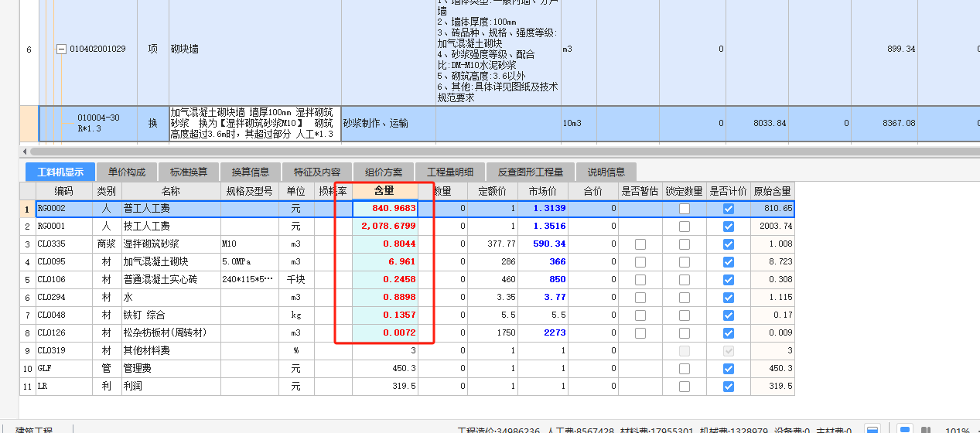Collapse the 010402001029 item row

click(x=61, y=49)
